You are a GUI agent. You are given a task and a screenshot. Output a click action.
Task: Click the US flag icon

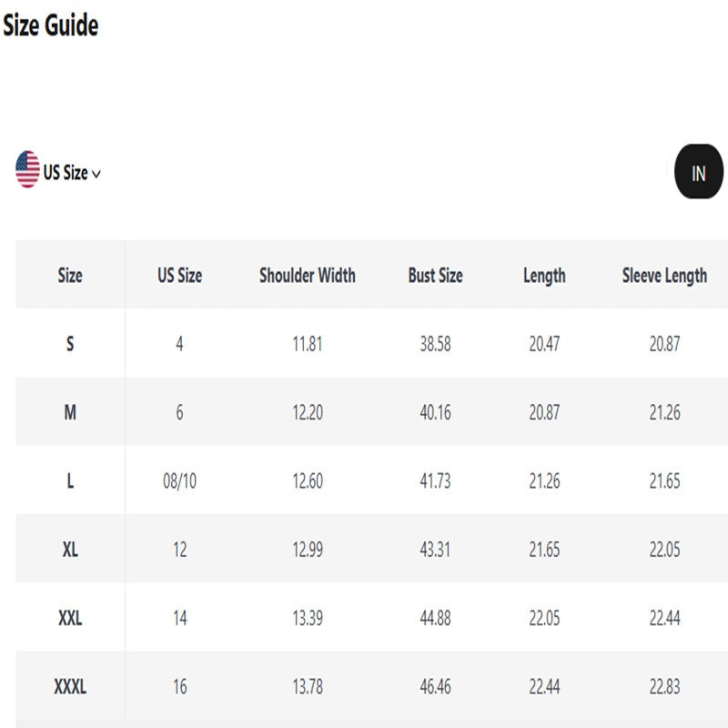coord(27,170)
